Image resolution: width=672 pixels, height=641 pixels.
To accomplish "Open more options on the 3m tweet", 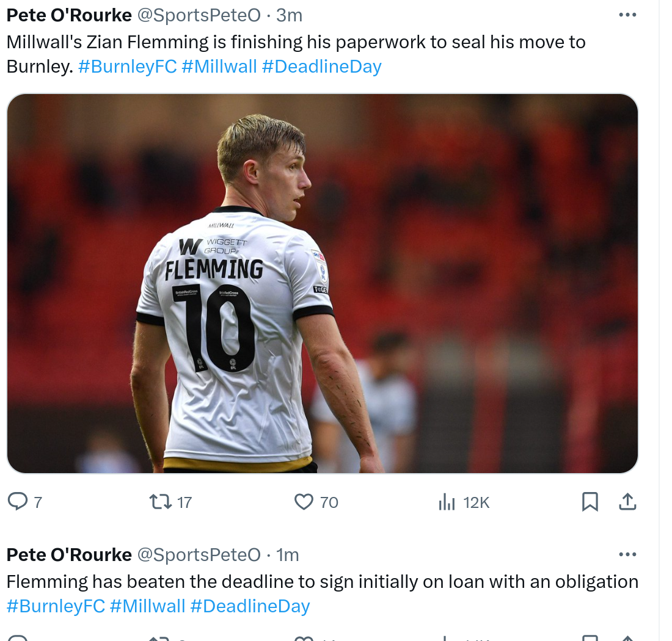I will tap(627, 15).
